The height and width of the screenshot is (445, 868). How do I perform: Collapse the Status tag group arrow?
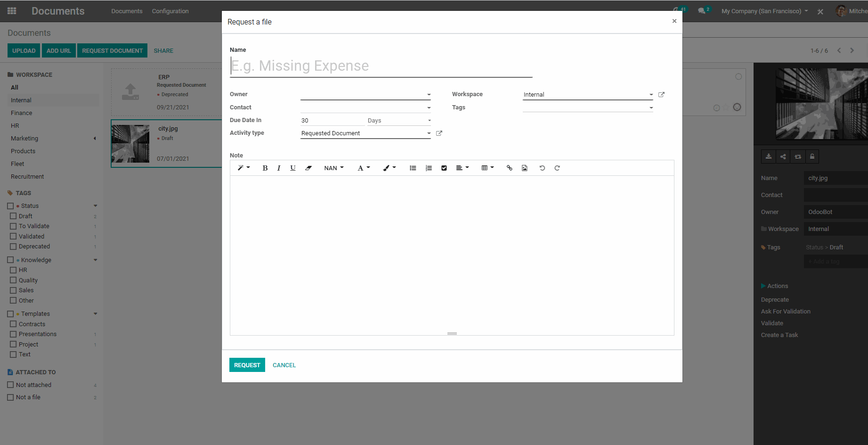tap(96, 206)
